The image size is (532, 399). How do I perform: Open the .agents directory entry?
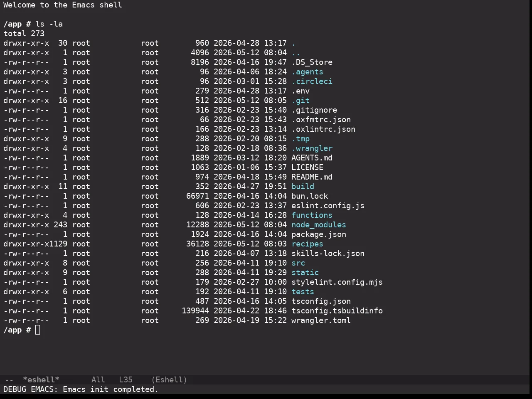point(307,72)
